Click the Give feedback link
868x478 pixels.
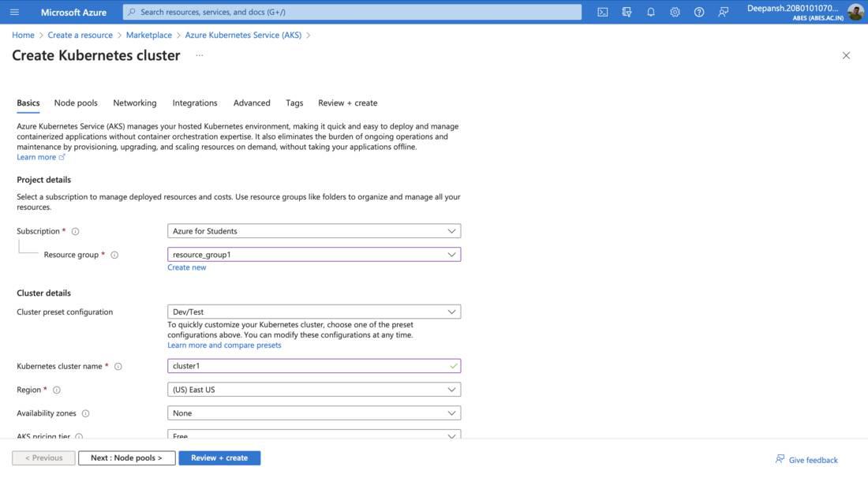coord(813,460)
